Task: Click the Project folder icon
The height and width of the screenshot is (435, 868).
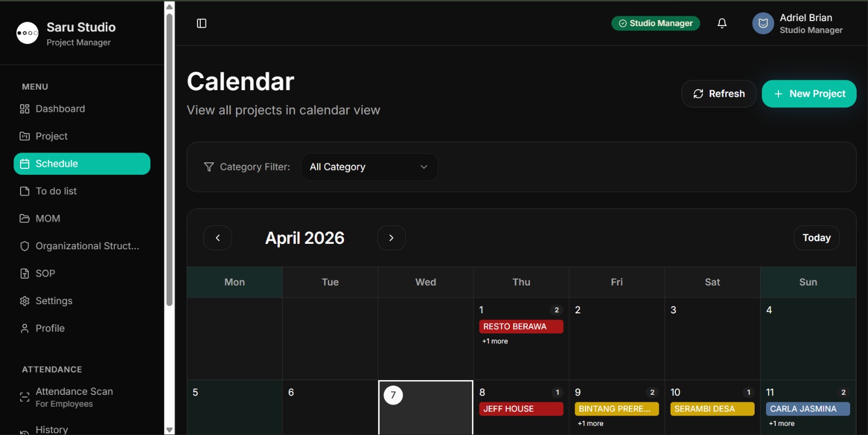Action: pyautogui.click(x=24, y=136)
